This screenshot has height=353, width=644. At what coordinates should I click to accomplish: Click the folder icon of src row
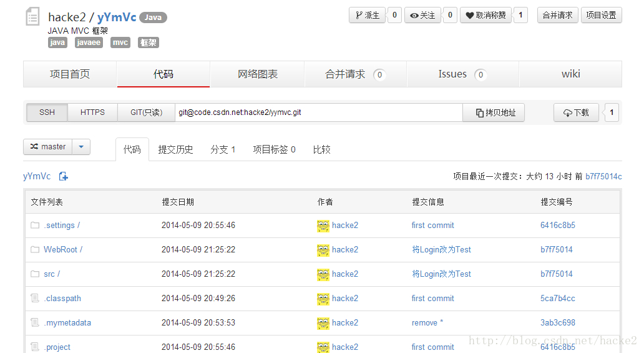(x=35, y=274)
